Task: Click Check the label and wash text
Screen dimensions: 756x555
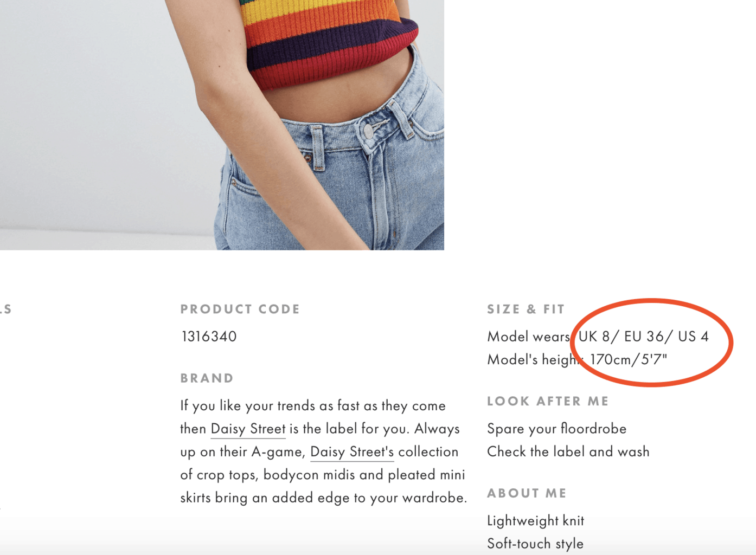Action: click(568, 452)
